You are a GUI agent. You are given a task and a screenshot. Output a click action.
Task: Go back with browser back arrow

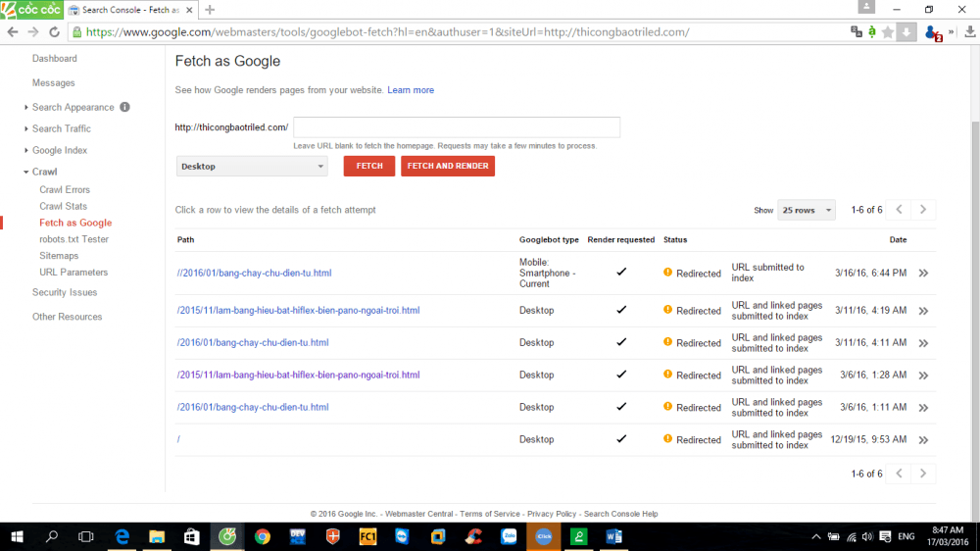pos(13,32)
